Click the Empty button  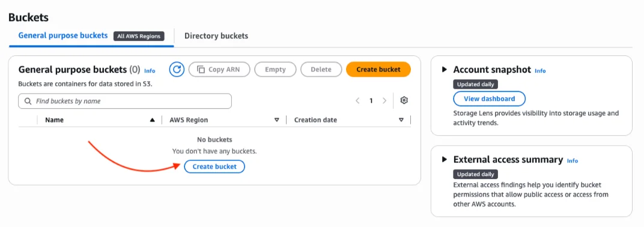coord(275,70)
